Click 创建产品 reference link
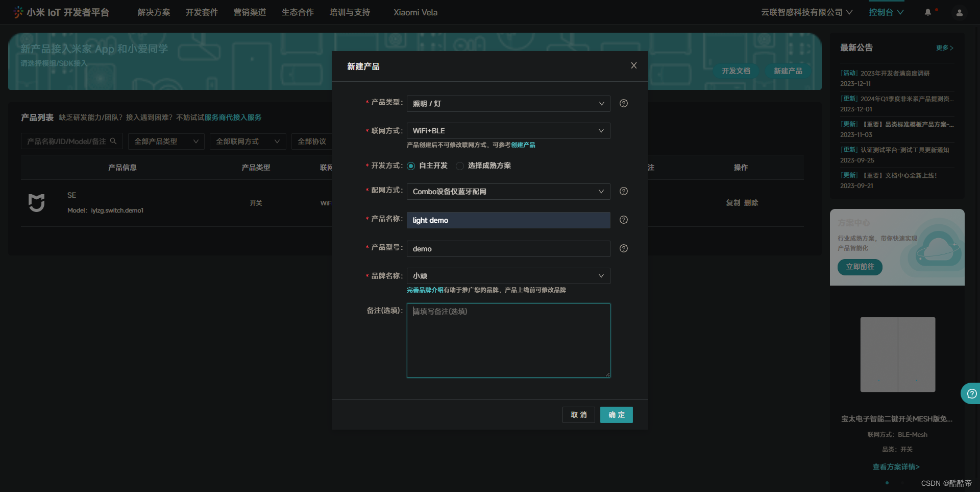This screenshot has height=492, width=980. 523,145
